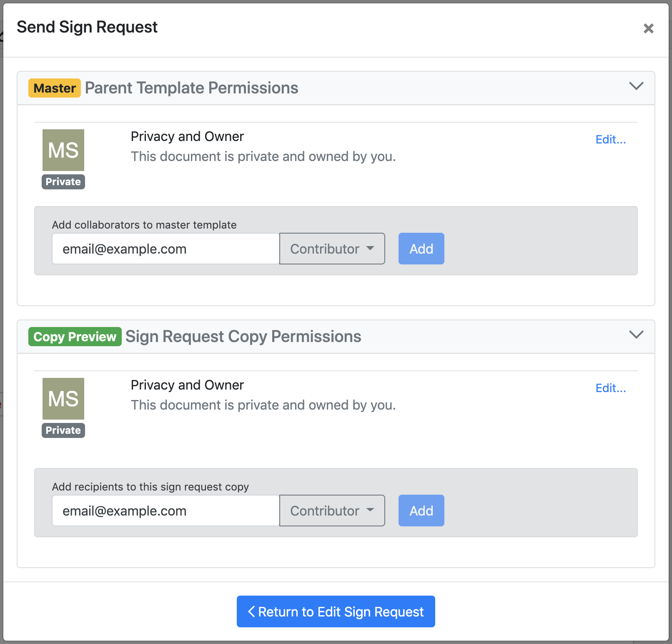Close the Send Sign Request dialog

[648, 28]
